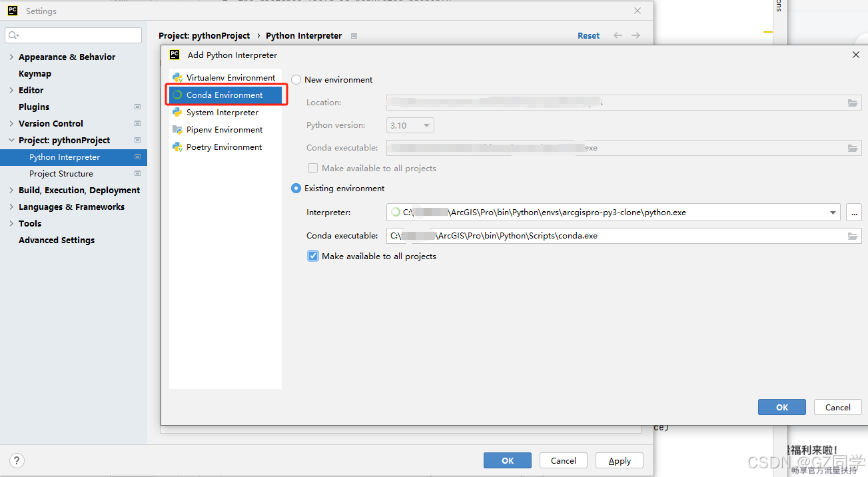Click project icon next to Project: pythonProject row
Screen dimensions: 868x477
pyautogui.click(x=138, y=140)
